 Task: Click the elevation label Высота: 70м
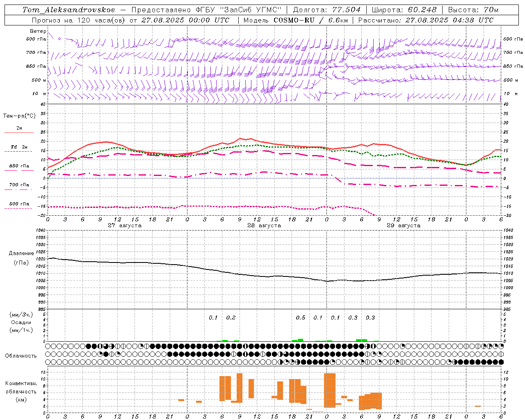point(473,10)
